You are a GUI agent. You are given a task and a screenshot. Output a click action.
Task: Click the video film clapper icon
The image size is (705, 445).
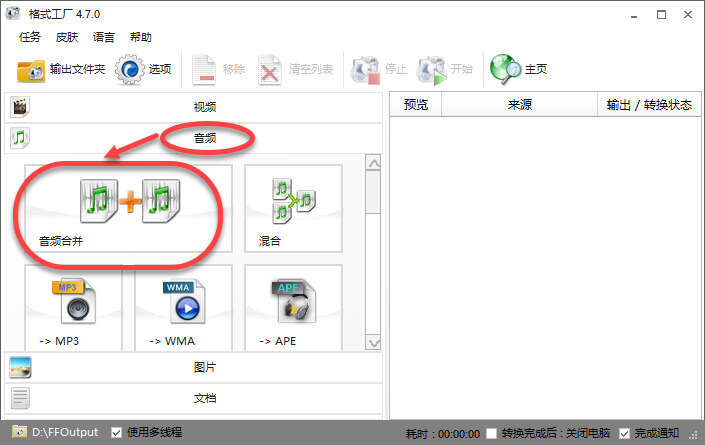pyautogui.click(x=20, y=107)
